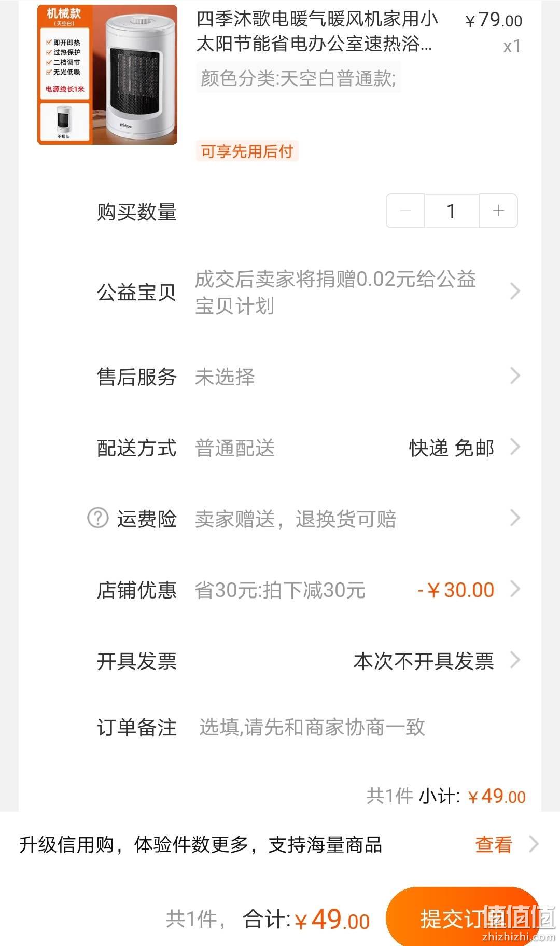This screenshot has height=946, width=560.
Task: Open 配送方式 chevron for delivery options
Action: [514, 447]
